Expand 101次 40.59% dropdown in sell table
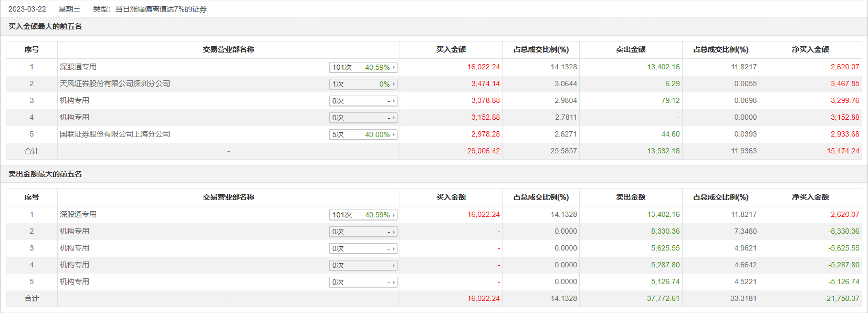The height and width of the screenshot is (313, 868). (x=363, y=215)
